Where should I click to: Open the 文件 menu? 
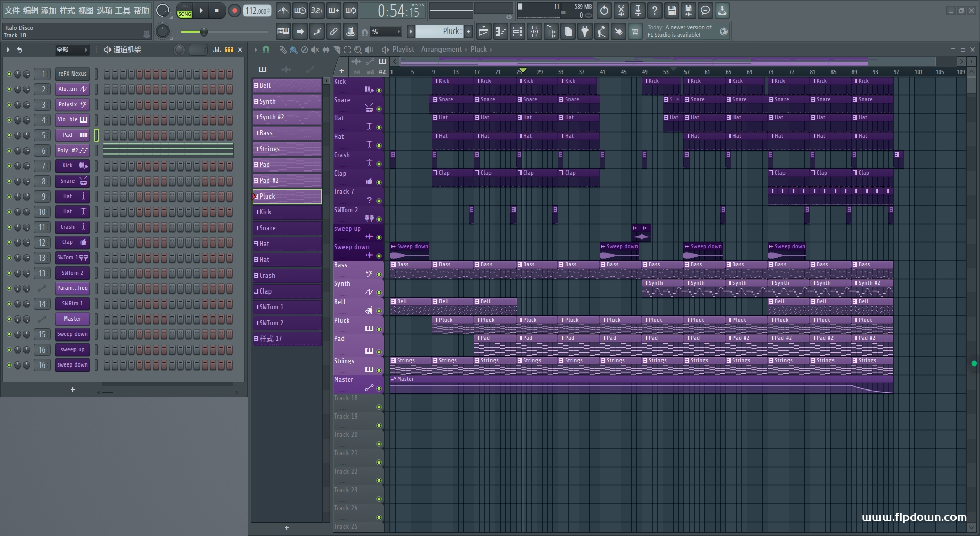[12, 10]
